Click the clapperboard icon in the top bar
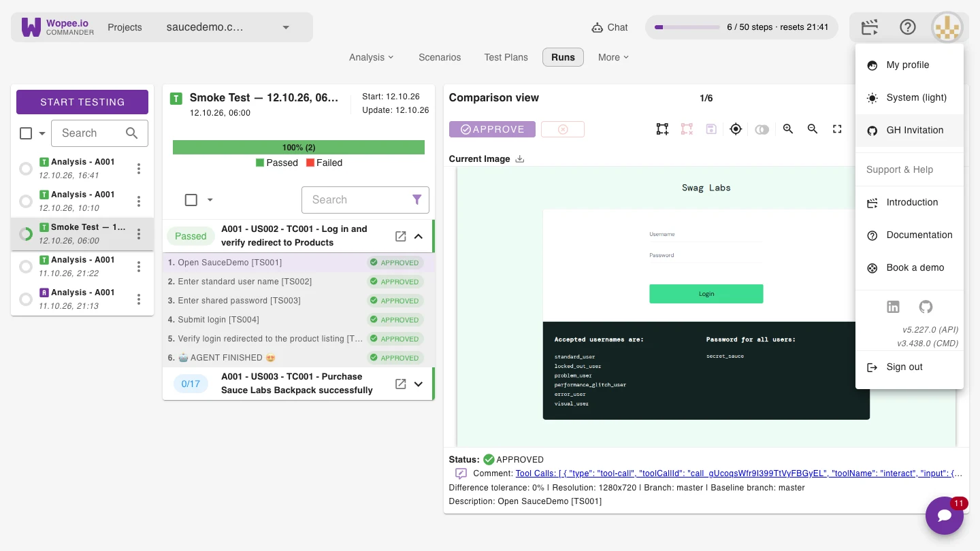 [870, 27]
